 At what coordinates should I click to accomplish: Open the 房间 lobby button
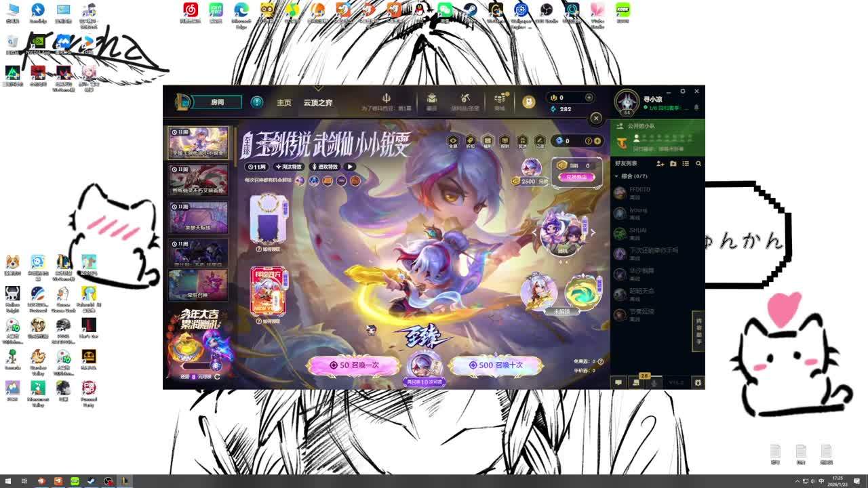click(217, 102)
